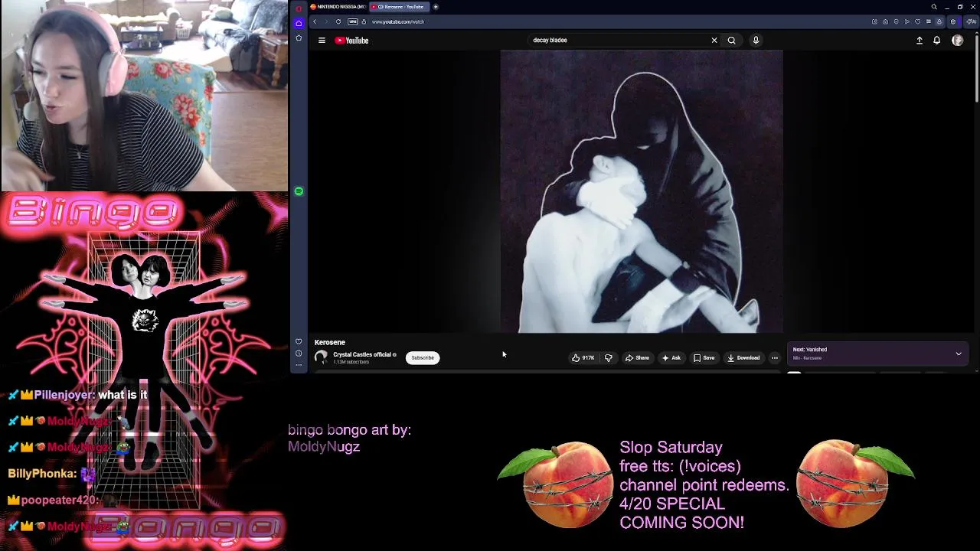Screen dimensions: 980x551
Task: Download the Kerosene video
Action: tap(743, 357)
